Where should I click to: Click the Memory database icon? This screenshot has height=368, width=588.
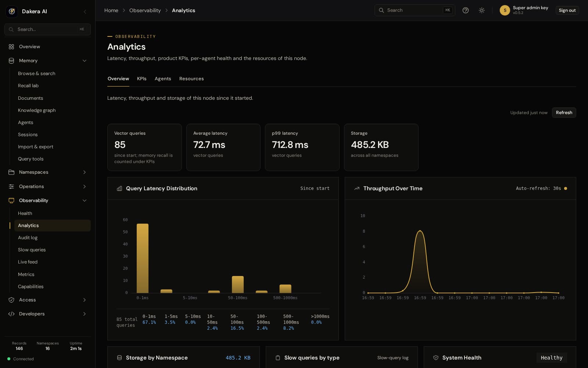11,61
